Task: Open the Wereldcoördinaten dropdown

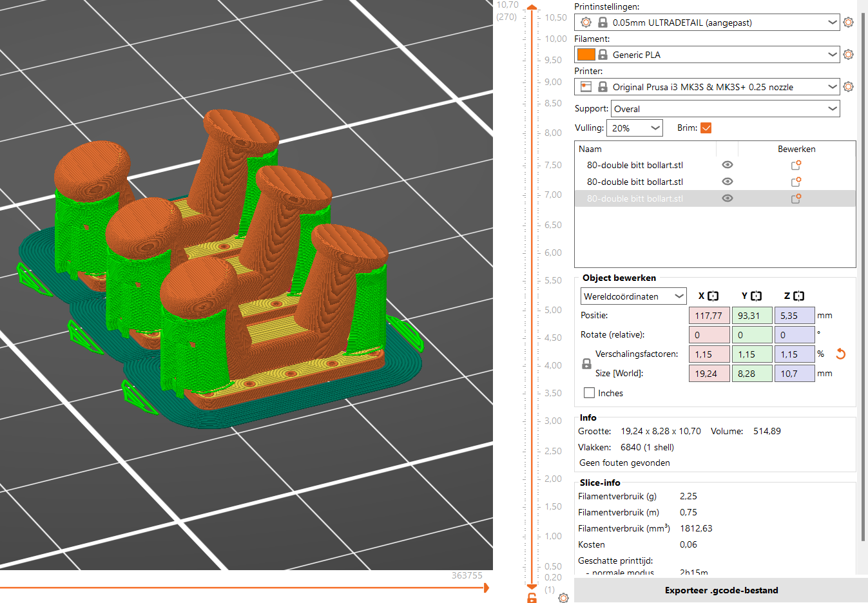Action: pyautogui.click(x=633, y=296)
